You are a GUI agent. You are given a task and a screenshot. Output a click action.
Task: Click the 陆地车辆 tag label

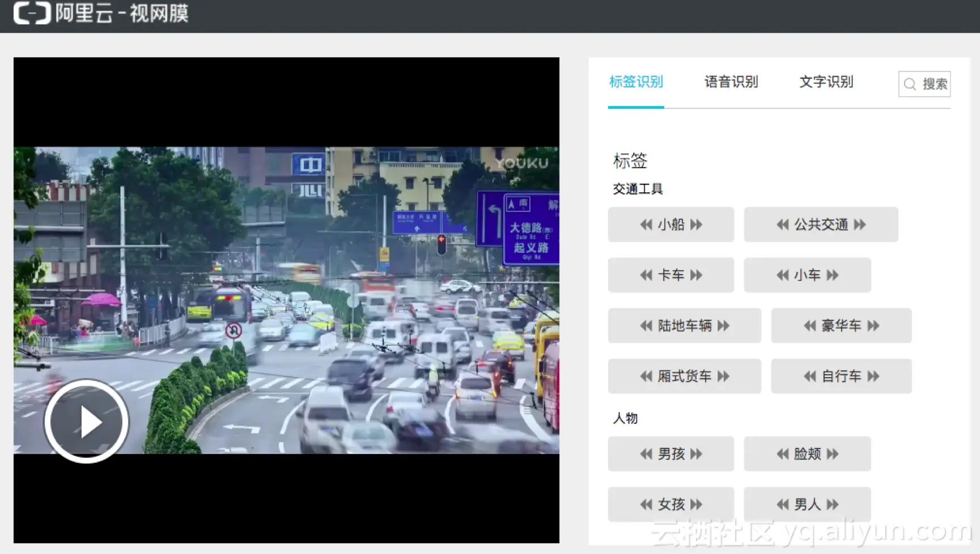click(685, 325)
